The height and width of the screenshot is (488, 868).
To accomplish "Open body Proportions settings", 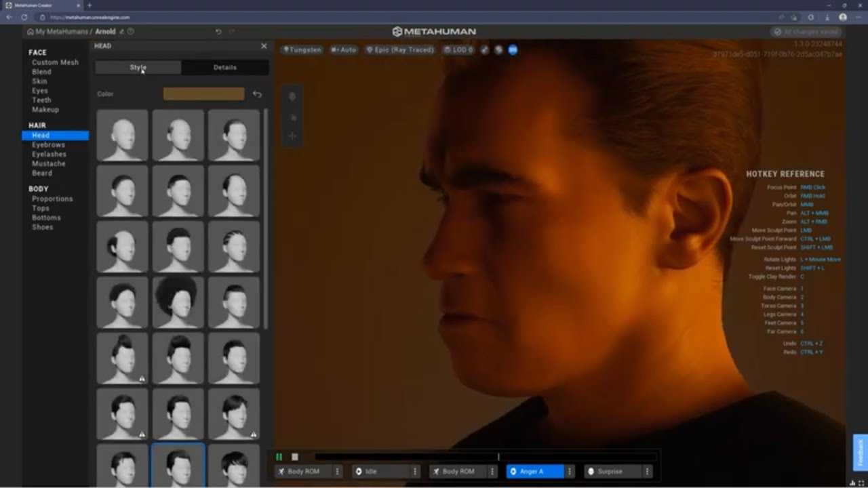I will click(52, 199).
